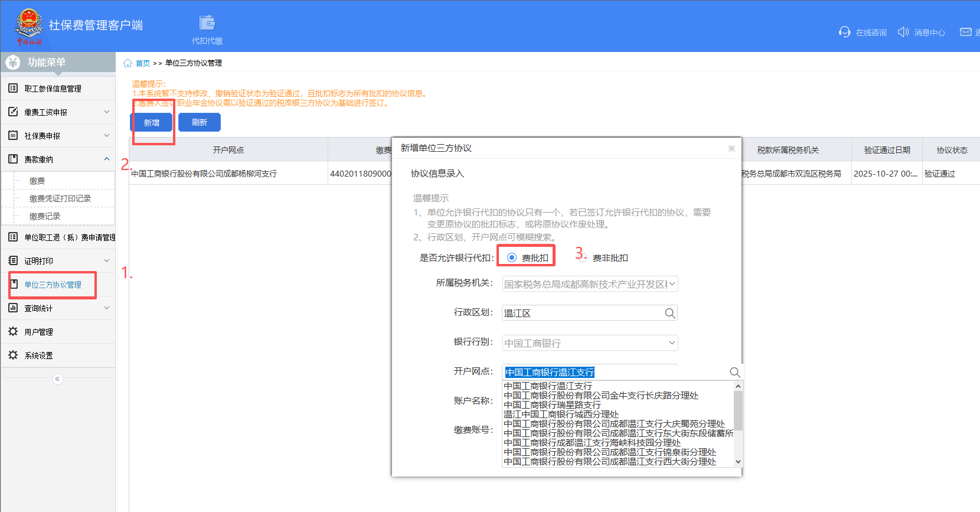This screenshot has width=980, height=512.
Task: Click the home icon in breadcrumb
Action: [128, 63]
